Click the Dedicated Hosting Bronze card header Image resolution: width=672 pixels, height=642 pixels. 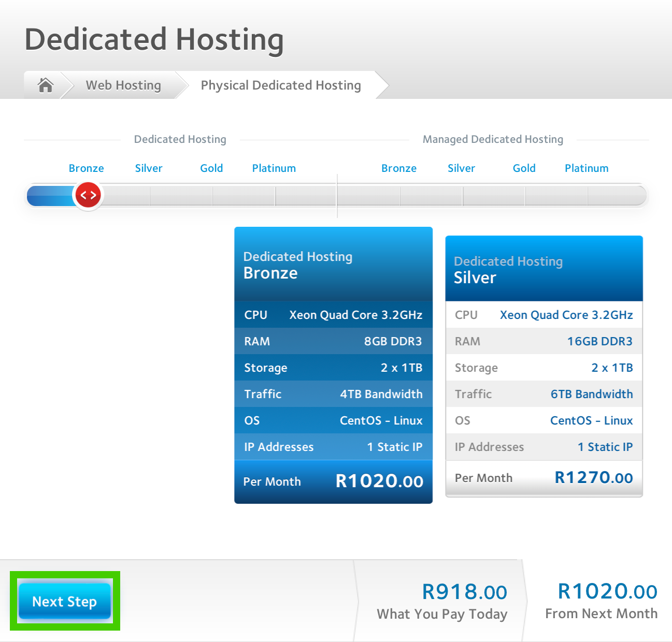[x=333, y=265]
